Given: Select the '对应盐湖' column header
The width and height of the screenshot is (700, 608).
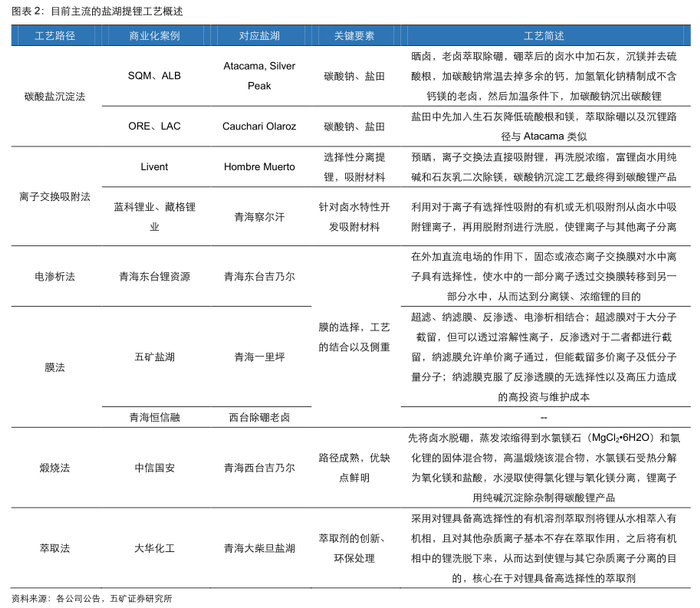Looking at the screenshot, I should (x=259, y=36).
